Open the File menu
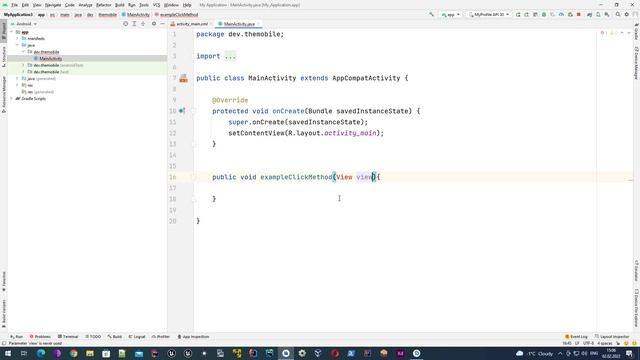This screenshot has height=360, width=640. pos(14,5)
